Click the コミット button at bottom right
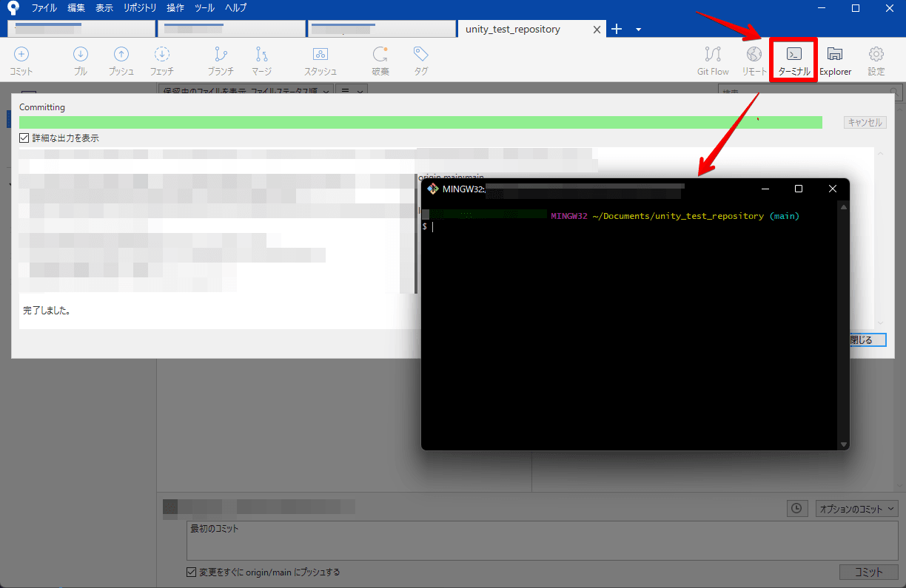This screenshot has height=588, width=906. pyautogui.click(x=868, y=572)
